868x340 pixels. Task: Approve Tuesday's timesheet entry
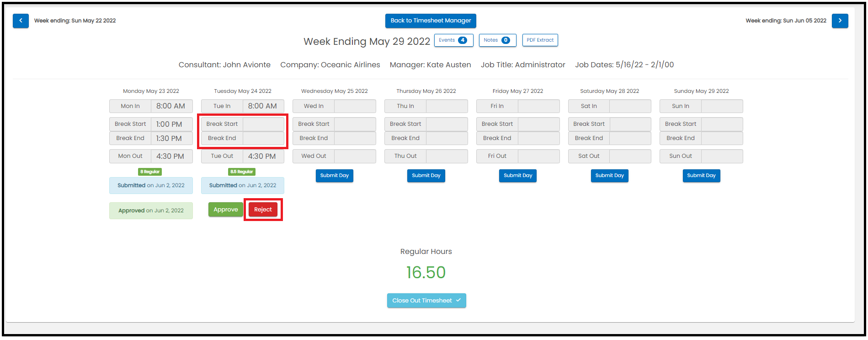click(x=226, y=210)
